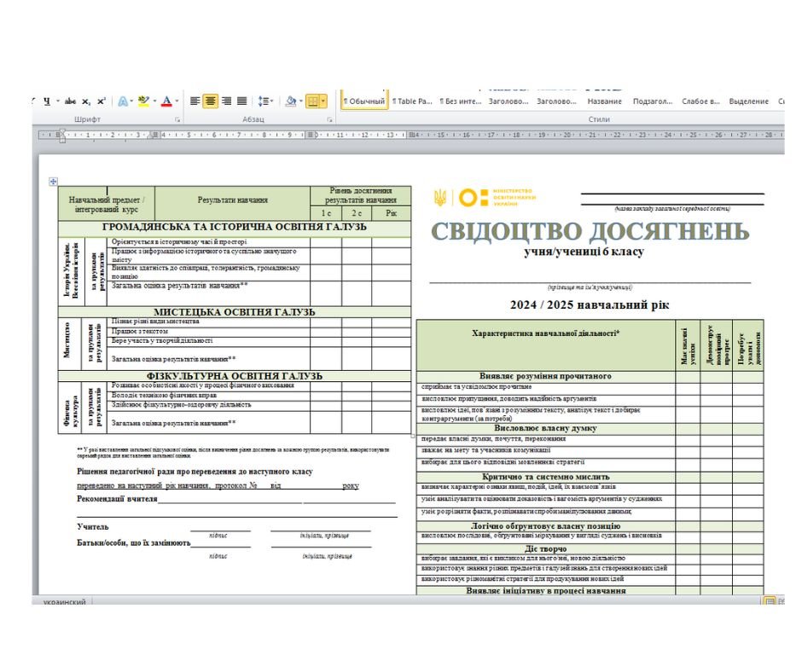Apply subscript formatting

click(86, 101)
